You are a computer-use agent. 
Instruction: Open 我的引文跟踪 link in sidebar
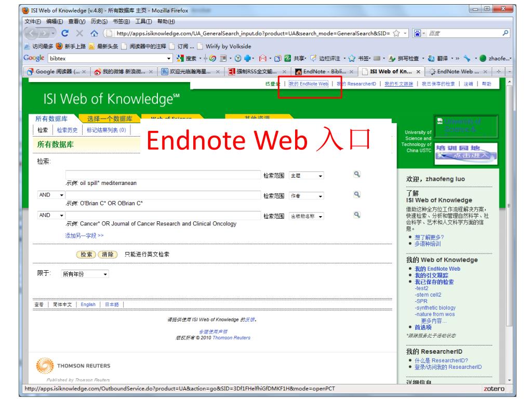(x=431, y=275)
